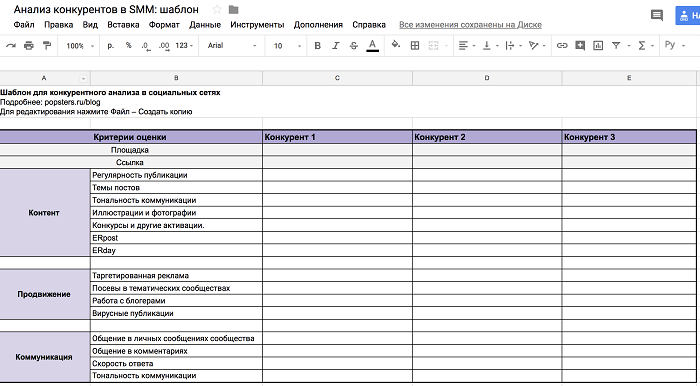Click the functions sigma icon
Image resolution: width=700 pixels, height=386 pixels.
(642, 46)
